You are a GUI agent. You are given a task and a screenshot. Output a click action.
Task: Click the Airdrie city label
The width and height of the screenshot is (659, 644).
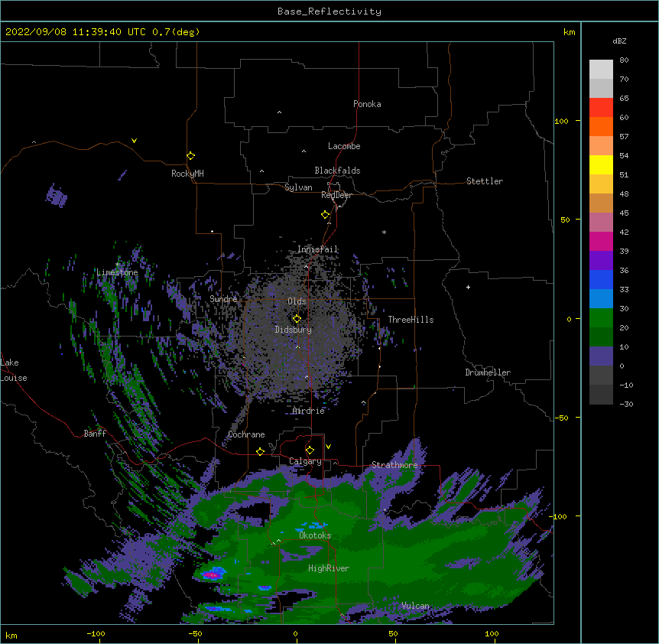(x=309, y=411)
